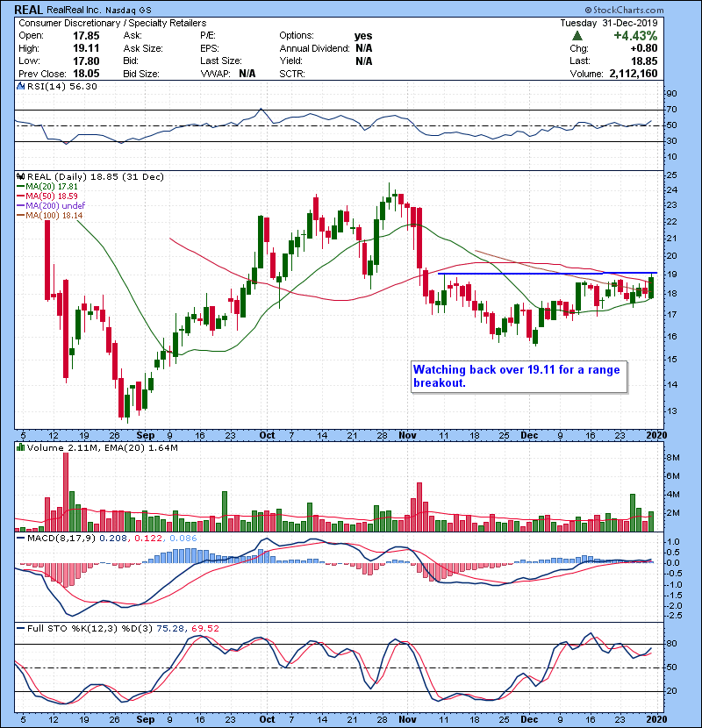Click the Annual Dividend N/A value
702x728 pixels.
point(364,48)
